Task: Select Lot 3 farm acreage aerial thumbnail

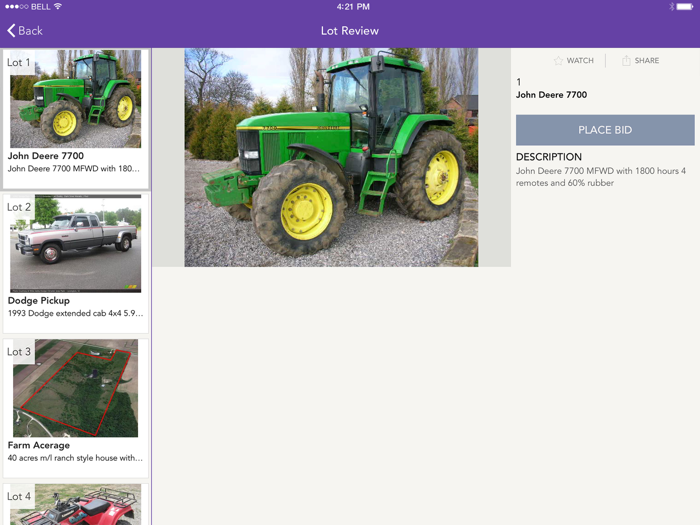Action: (x=75, y=388)
